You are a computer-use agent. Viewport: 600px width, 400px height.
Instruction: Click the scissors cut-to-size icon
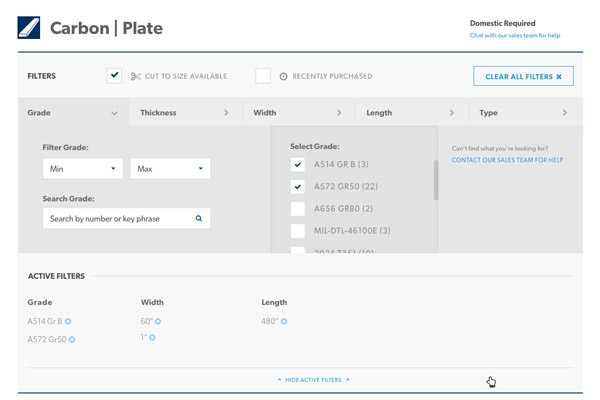click(135, 76)
